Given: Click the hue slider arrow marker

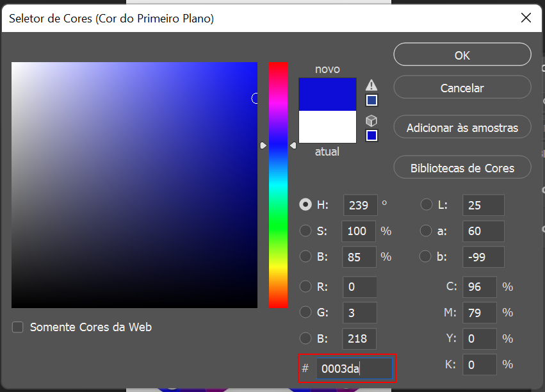Looking at the screenshot, I should pyautogui.click(x=263, y=145).
